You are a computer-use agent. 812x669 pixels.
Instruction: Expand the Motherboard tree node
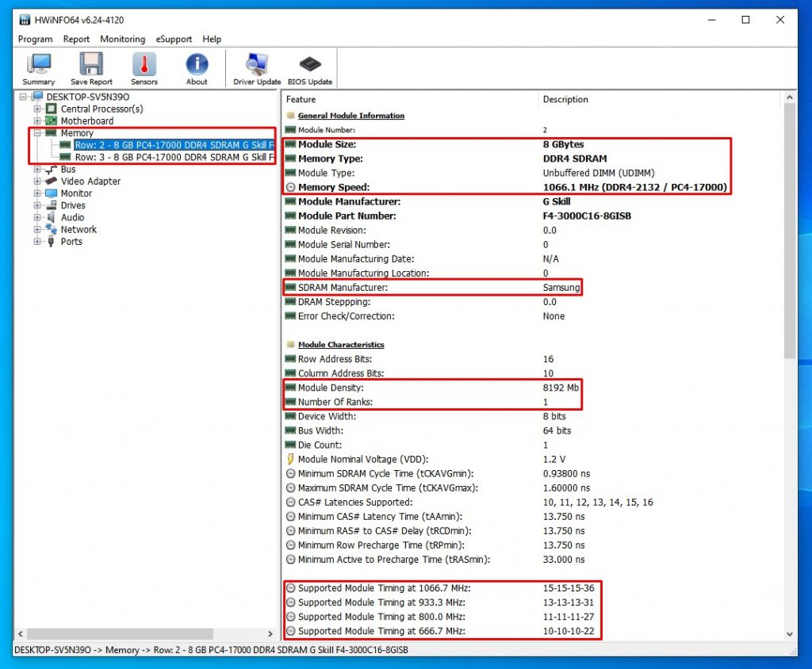pos(37,121)
